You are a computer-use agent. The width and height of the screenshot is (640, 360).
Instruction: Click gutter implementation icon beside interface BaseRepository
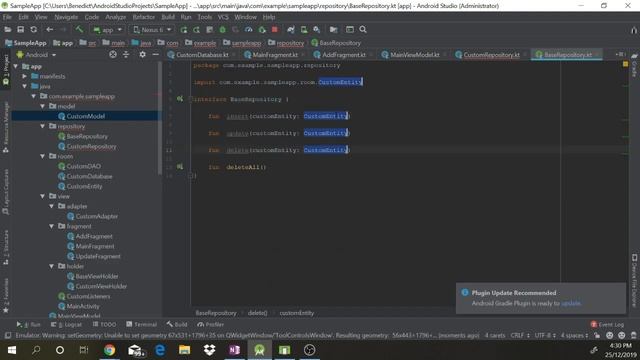(x=180, y=99)
